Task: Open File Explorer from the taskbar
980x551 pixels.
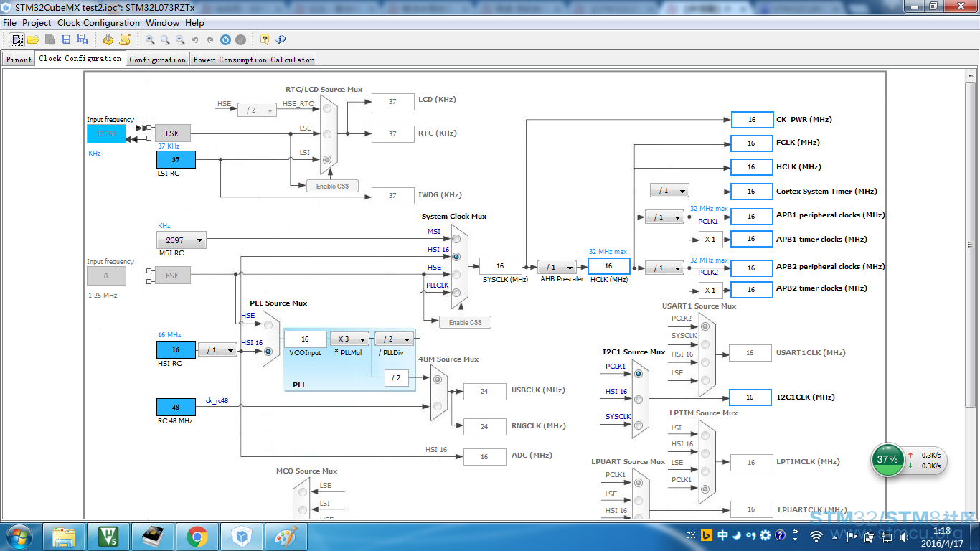Action: pyautogui.click(x=64, y=536)
